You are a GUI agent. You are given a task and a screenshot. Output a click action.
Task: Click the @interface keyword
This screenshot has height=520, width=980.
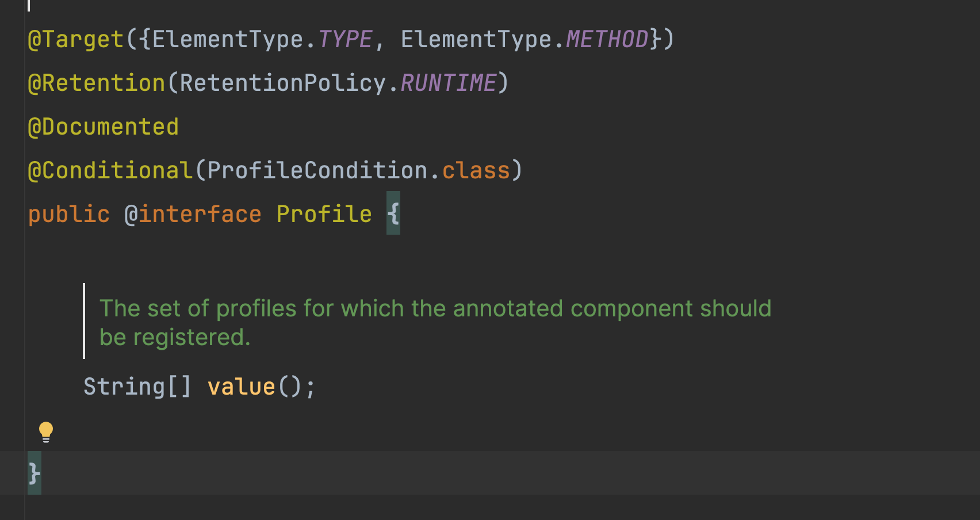tap(193, 215)
